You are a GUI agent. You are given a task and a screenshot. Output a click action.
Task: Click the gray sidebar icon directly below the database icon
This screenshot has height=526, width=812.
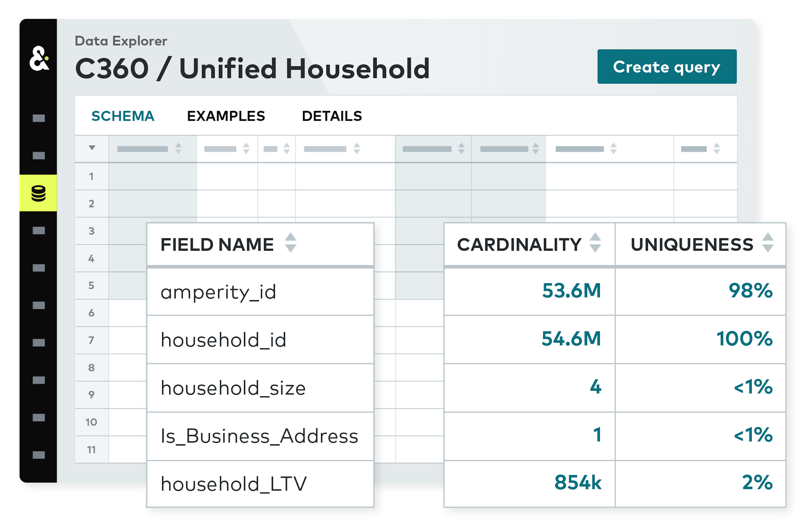[x=39, y=231]
